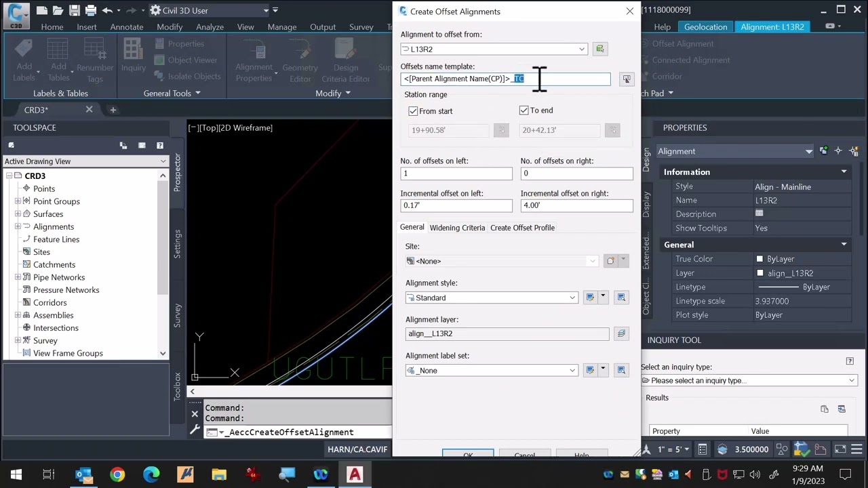This screenshot has height=488, width=868.
Task: Click Help button in dialog
Action: [x=581, y=454]
